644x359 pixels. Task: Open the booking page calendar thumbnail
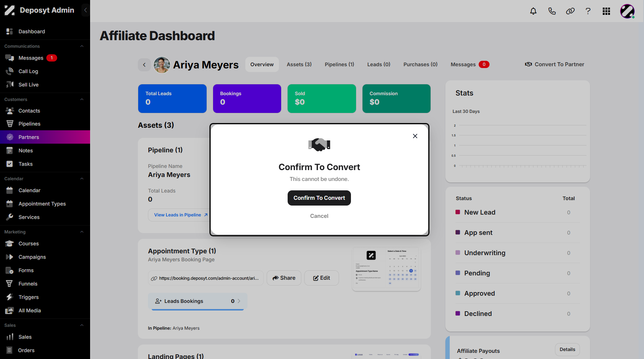coord(386,269)
